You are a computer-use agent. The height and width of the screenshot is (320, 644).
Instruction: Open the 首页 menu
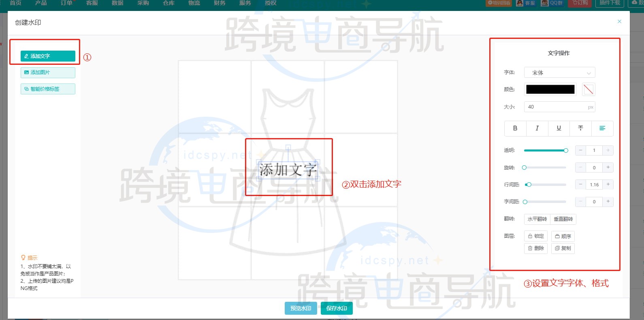coord(15,3)
